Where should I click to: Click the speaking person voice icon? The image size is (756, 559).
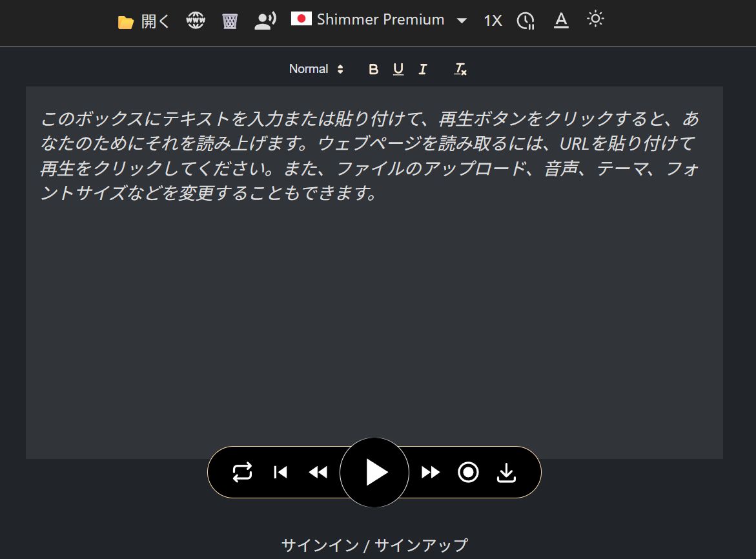point(265,21)
